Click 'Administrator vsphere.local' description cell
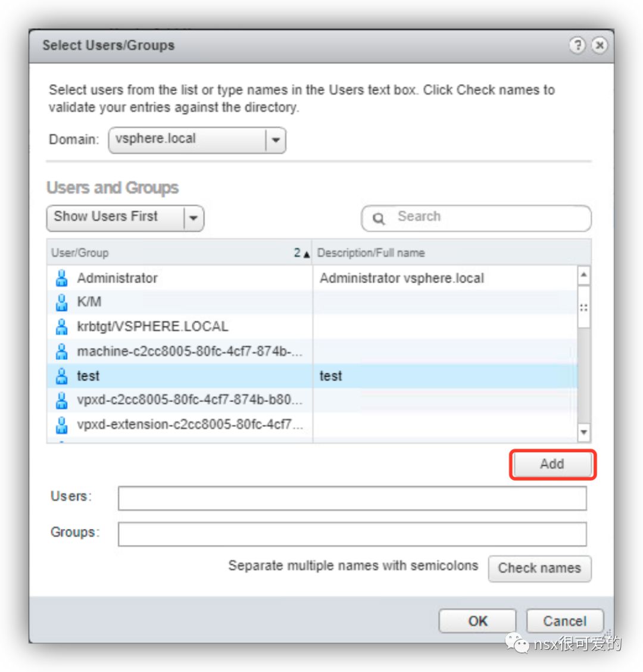The height and width of the screenshot is (672, 643). coord(402,278)
